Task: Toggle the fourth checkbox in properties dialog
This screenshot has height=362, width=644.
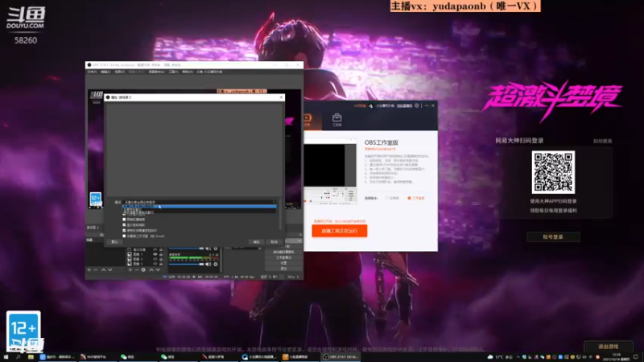Action: click(124, 231)
